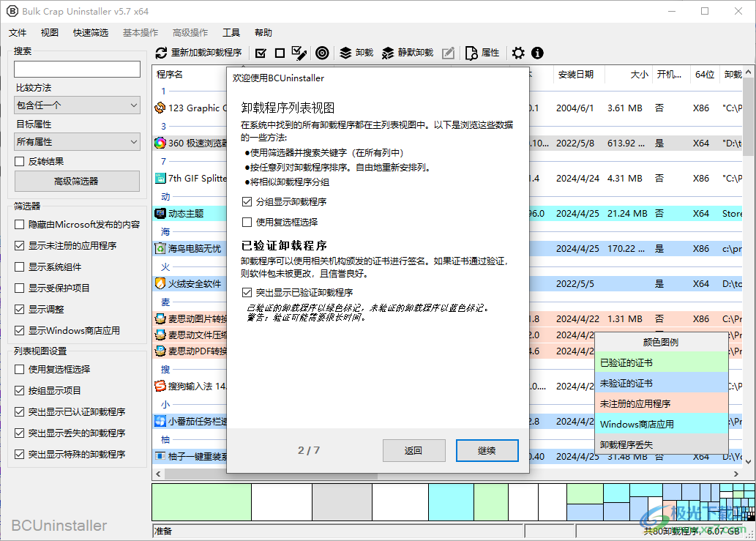Click the 动态主题 program icon
Image resolution: width=756 pixels, height=541 pixels.
[x=160, y=213]
